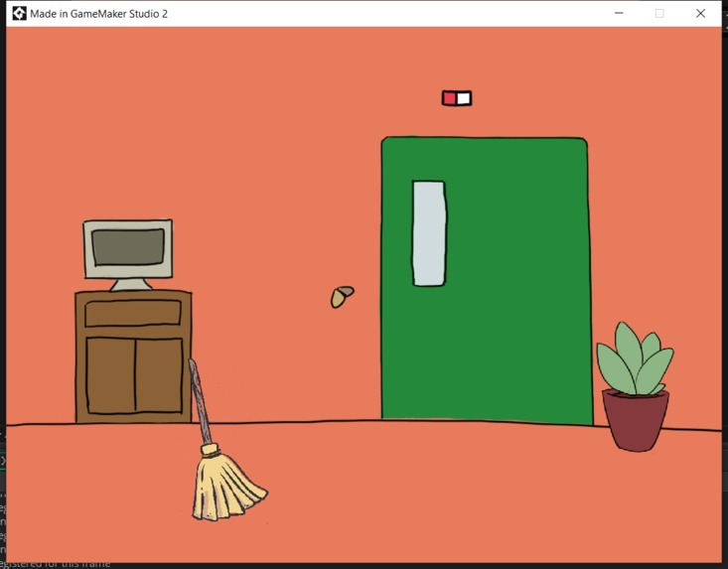Click the potted plant by the door
Image resolution: width=728 pixels, height=569 pixels.
pos(636,386)
